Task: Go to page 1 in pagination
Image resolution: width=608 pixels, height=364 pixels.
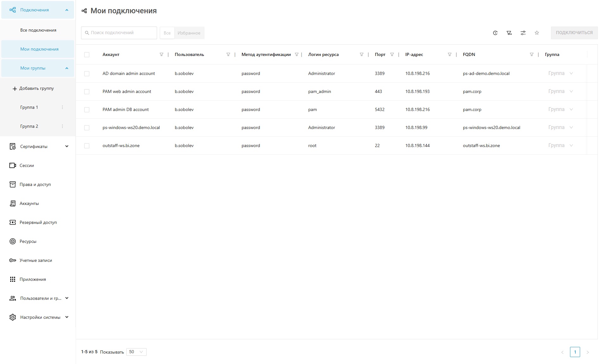Action: 575,352
